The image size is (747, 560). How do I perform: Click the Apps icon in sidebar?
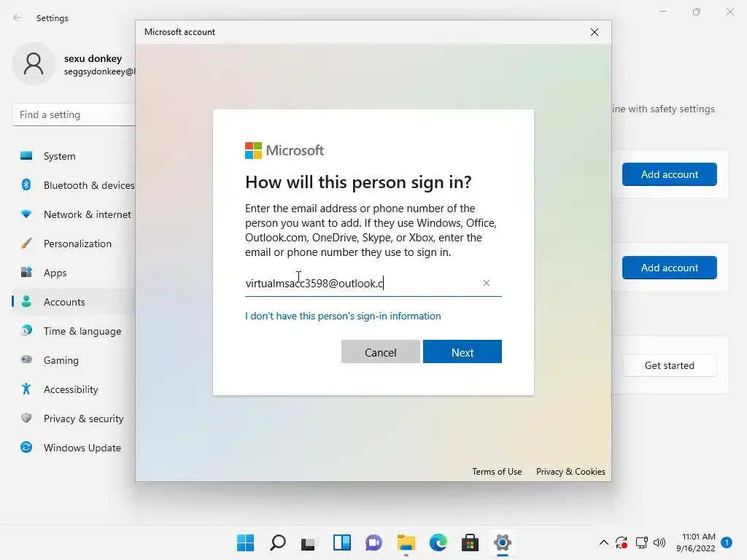click(26, 273)
